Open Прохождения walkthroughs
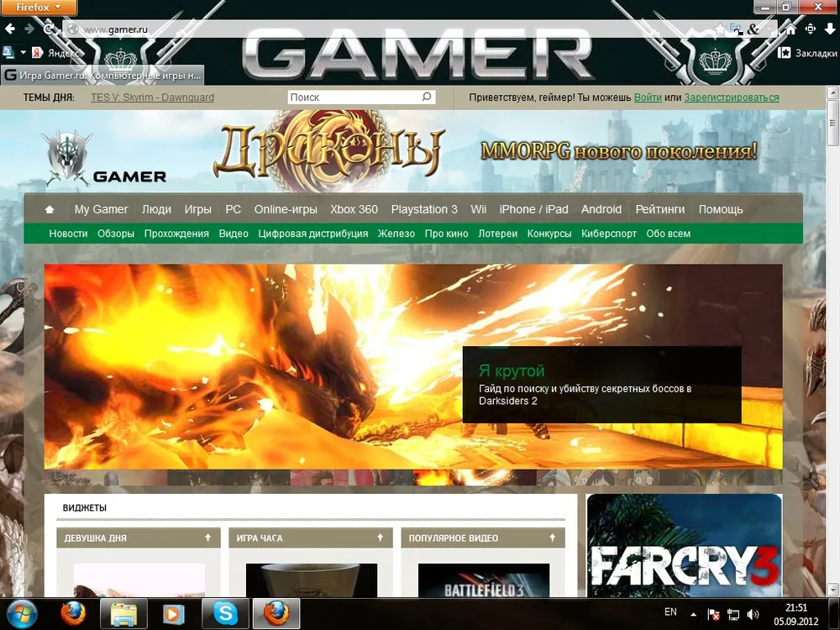The image size is (840, 630). point(176,234)
